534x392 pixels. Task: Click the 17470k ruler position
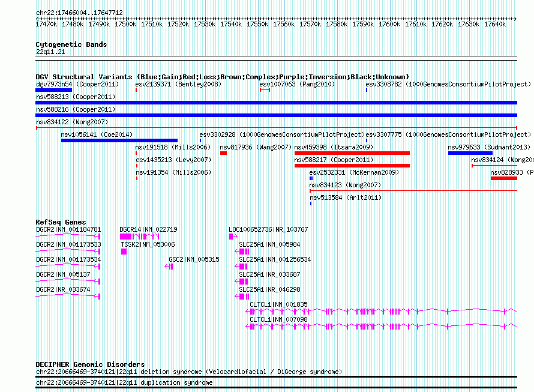(46, 24)
